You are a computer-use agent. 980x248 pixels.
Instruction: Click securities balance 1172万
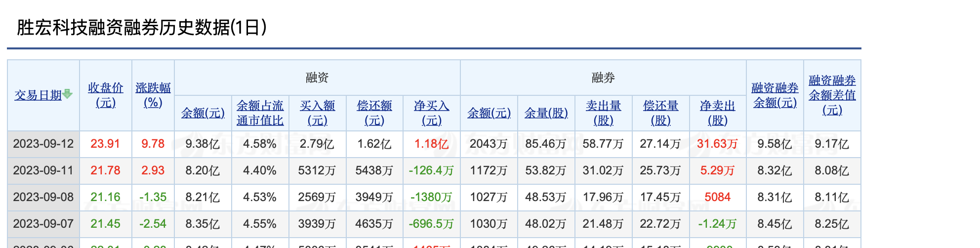click(x=489, y=170)
